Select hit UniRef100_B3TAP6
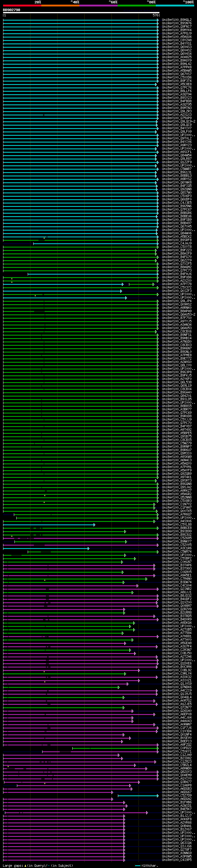This screenshot has width=197, height=868. (x=177, y=565)
